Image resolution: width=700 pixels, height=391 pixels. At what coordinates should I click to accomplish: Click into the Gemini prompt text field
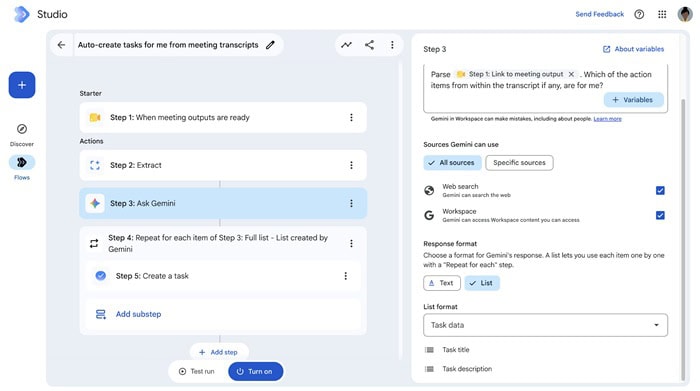546,88
